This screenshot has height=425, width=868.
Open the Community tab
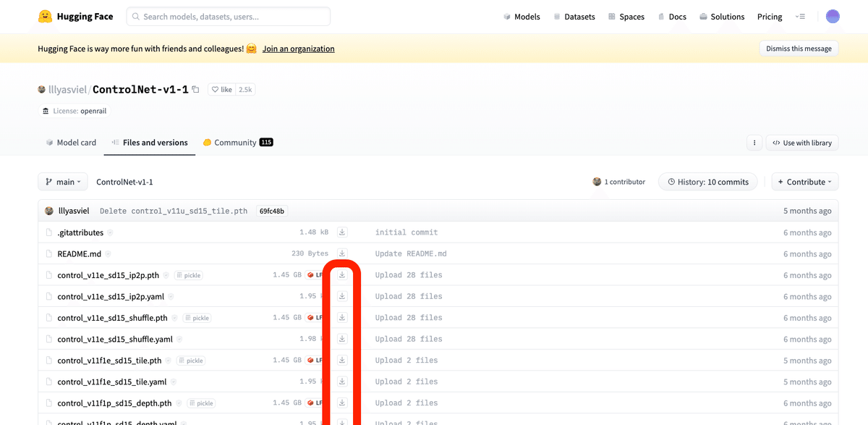[238, 143]
